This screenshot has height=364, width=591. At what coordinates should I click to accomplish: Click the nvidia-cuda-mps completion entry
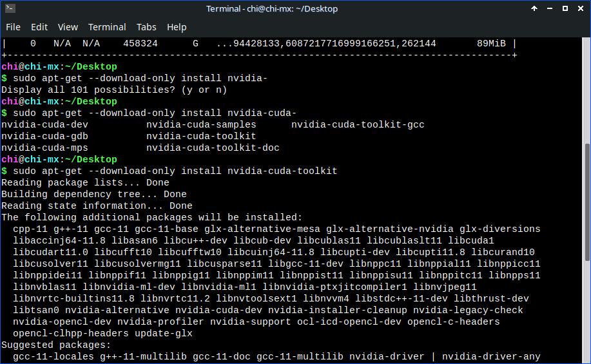pos(45,148)
